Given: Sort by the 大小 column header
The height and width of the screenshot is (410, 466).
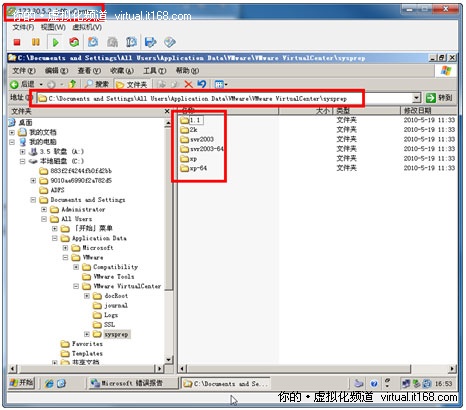Looking at the screenshot, I should tap(305, 111).
